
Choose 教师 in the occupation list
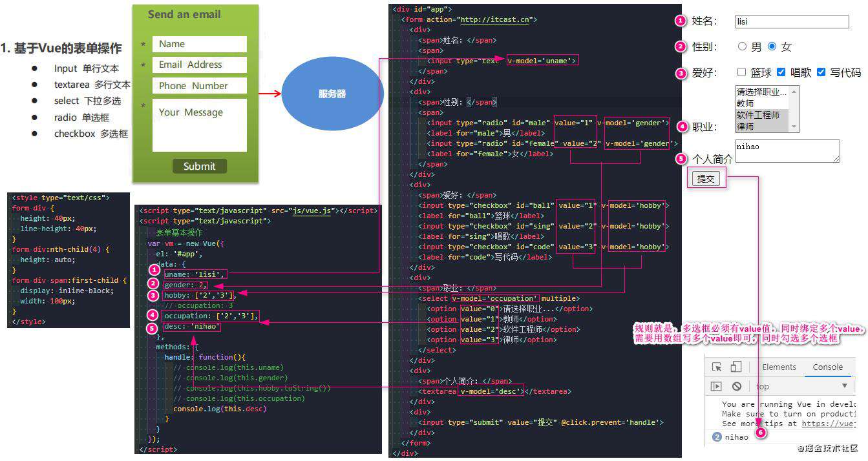761,103
